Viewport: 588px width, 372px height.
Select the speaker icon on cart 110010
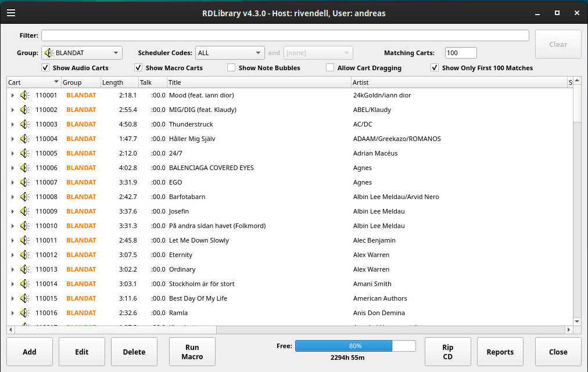tap(25, 226)
